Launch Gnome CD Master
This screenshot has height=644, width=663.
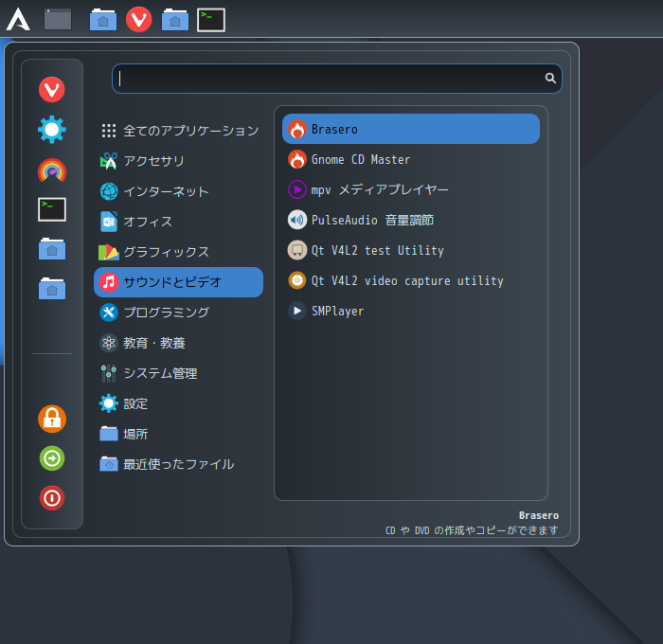coord(411,159)
